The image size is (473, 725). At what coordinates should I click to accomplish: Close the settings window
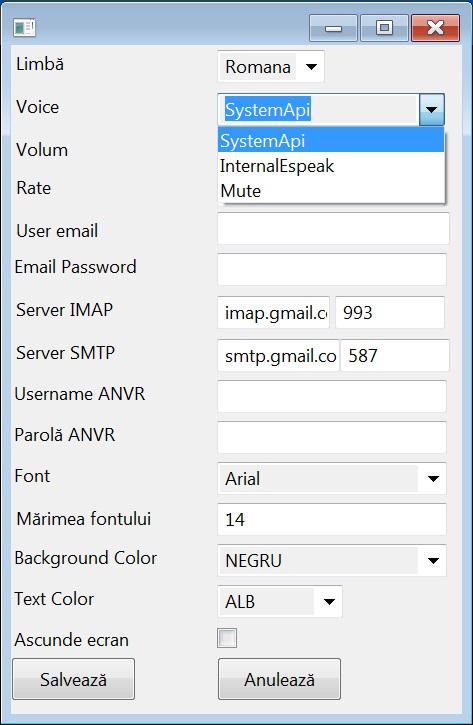tap(435, 28)
